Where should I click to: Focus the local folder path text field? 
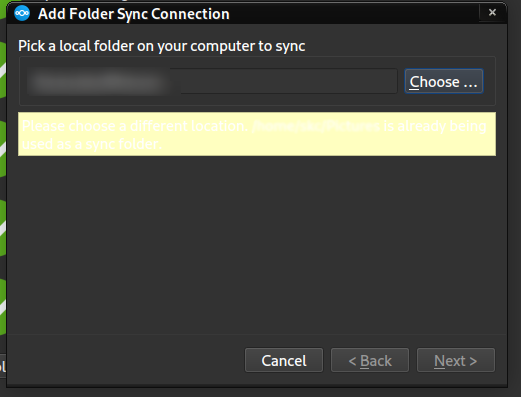tap(212, 81)
